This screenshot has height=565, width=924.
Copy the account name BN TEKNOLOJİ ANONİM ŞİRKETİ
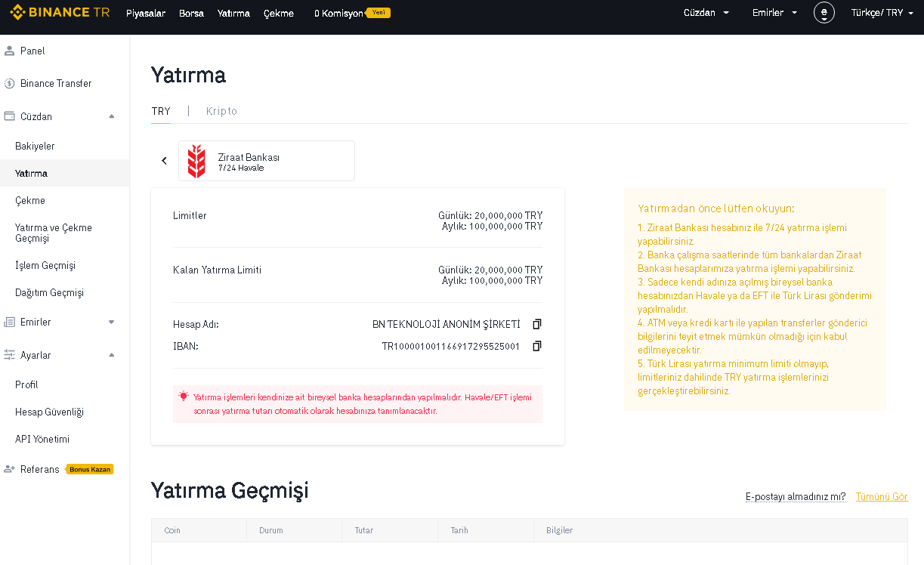point(537,324)
